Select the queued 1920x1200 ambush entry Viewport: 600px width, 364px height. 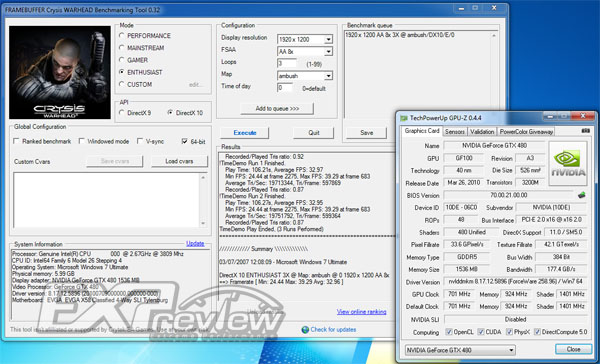[400, 35]
